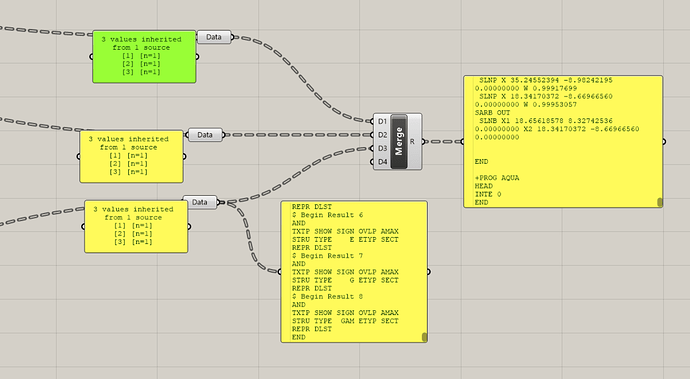The width and height of the screenshot is (690, 379).
Task: Click the D3 input of Merge
Action: coord(382,148)
